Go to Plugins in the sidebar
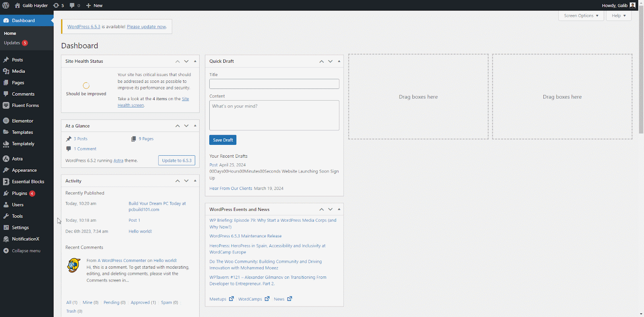Image resolution: width=644 pixels, height=317 pixels. coord(19,193)
